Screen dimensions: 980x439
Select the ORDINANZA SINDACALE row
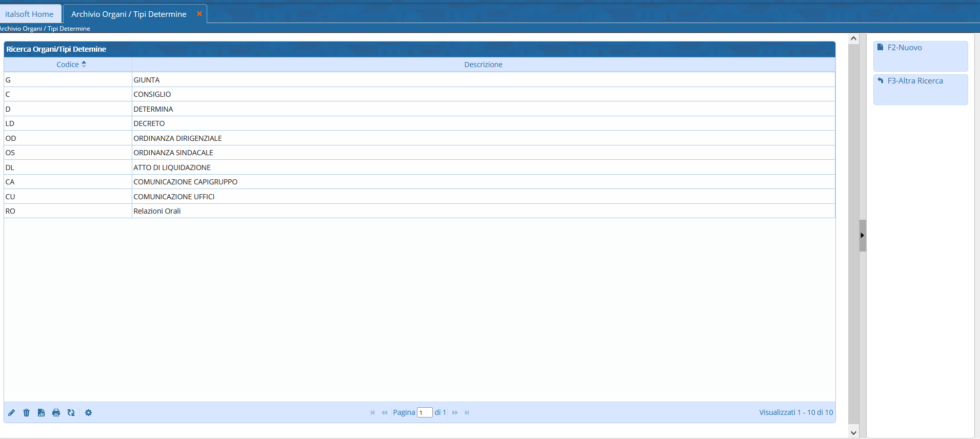pos(173,153)
